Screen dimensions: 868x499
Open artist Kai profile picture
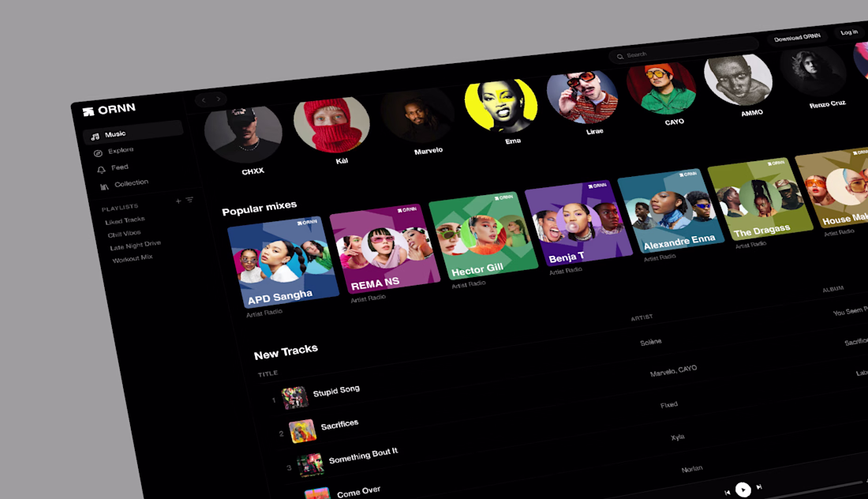click(331, 125)
